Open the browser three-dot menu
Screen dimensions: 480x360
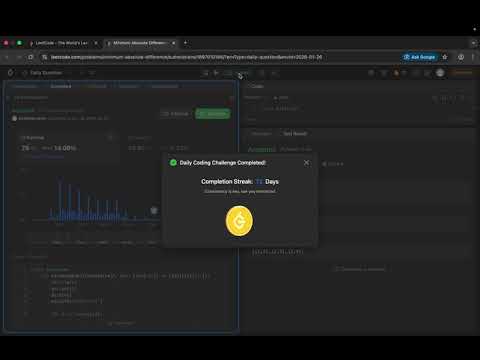(473, 57)
